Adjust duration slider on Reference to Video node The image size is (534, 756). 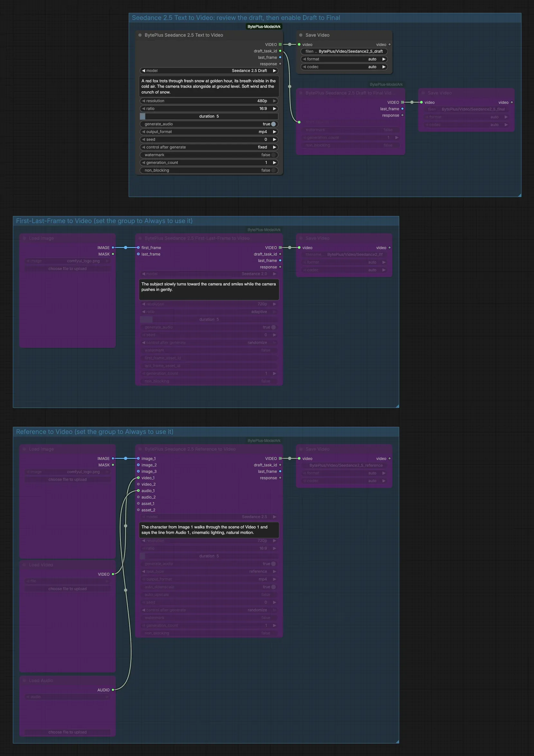209,556
